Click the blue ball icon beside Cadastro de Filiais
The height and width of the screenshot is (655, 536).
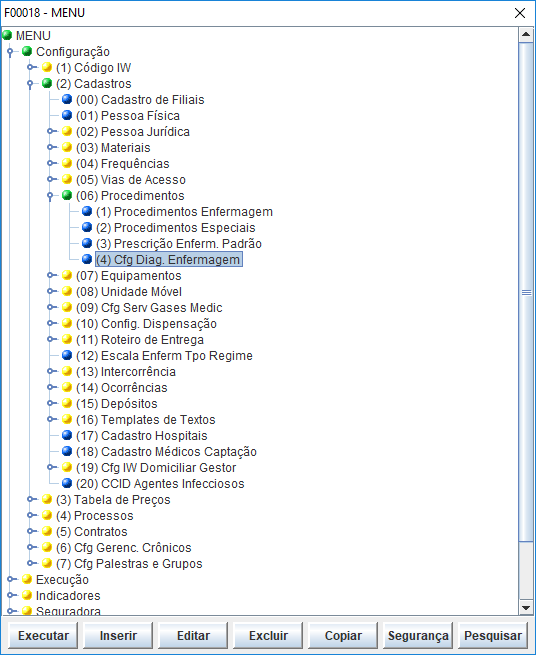67,99
